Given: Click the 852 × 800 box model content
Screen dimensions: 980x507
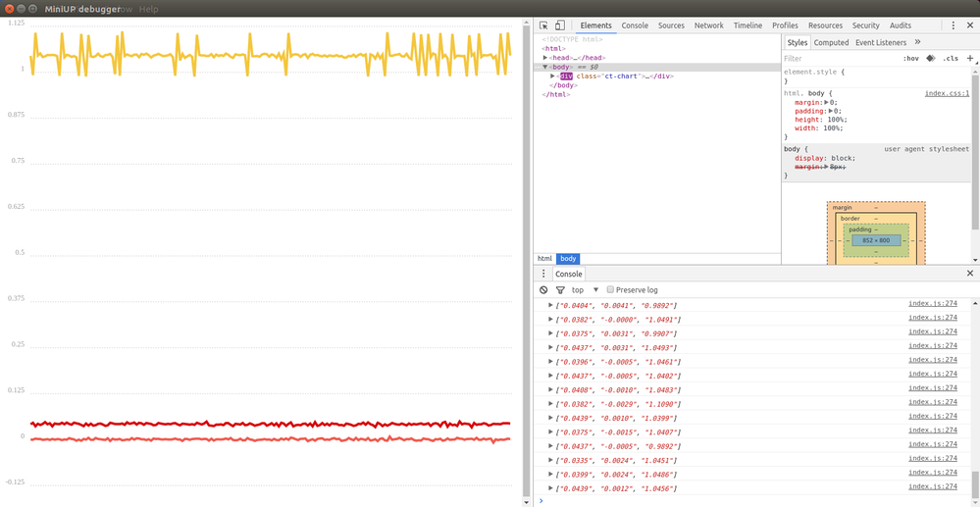Looking at the screenshot, I should tap(876, 240).
